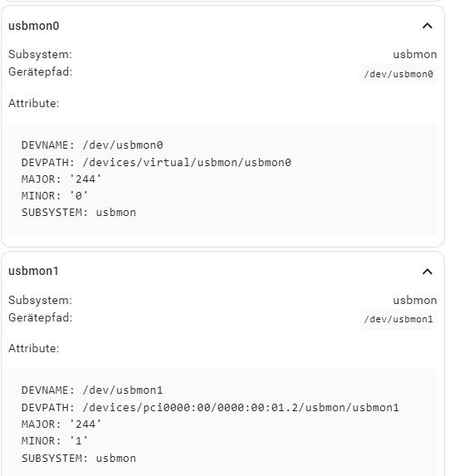Click usbmon1 SUBSYSTEM: usbmon attribute line
This screenshot has height=476, width=454.
pos(79,458)
